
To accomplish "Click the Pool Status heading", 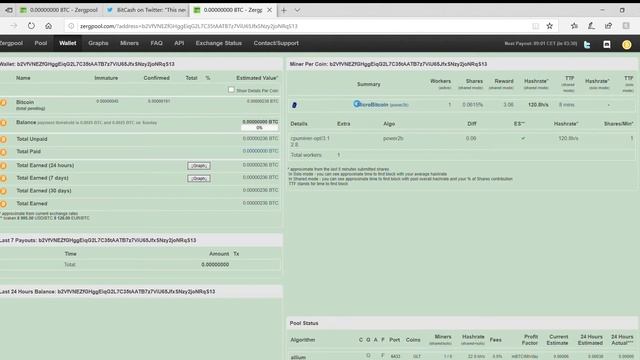I will pos(304,323).
